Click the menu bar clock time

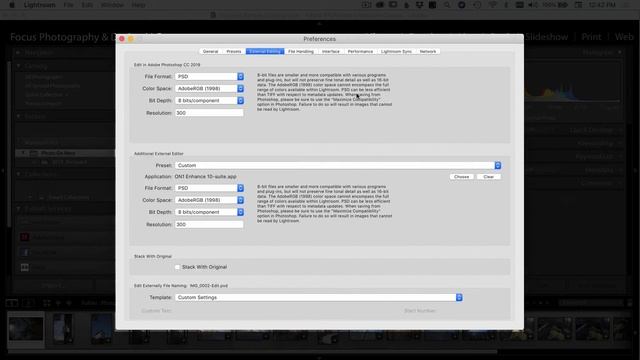pos(602,5)
